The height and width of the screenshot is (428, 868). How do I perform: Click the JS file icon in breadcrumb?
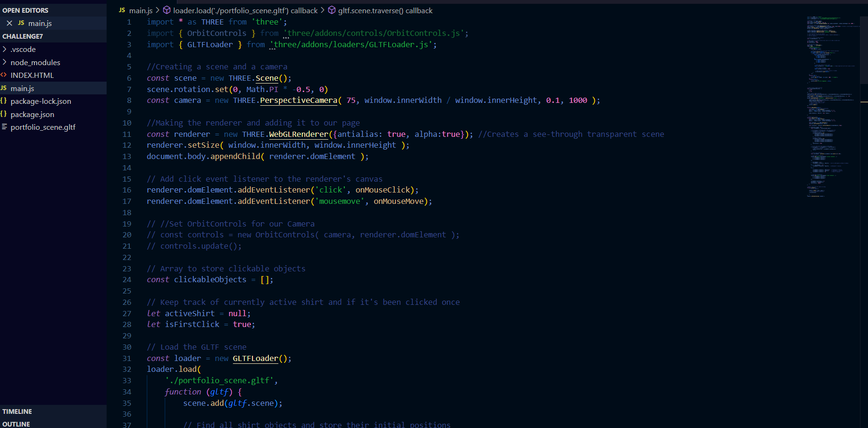pos(122,10)
